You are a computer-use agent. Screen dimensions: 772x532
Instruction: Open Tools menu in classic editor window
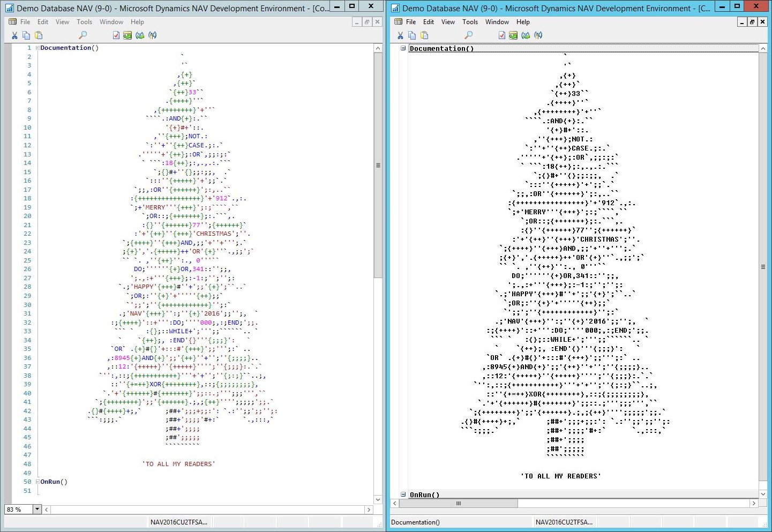[470, 22]
